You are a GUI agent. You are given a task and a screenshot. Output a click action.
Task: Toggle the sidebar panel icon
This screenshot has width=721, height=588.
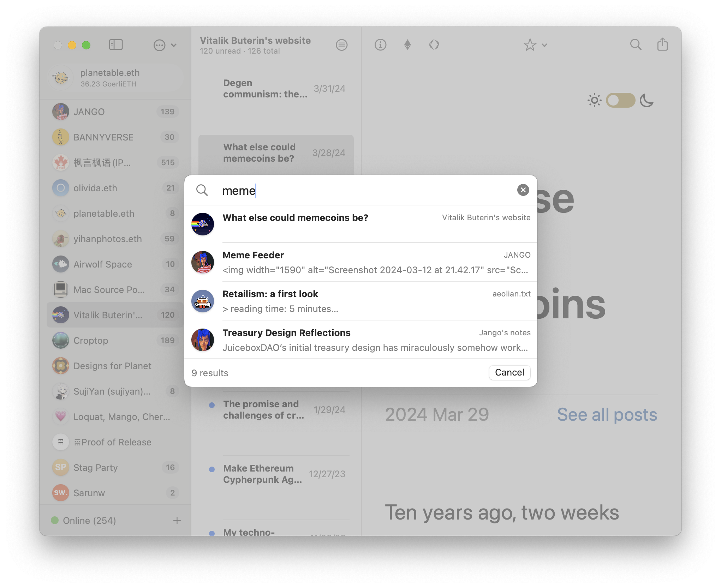point(116,45)
